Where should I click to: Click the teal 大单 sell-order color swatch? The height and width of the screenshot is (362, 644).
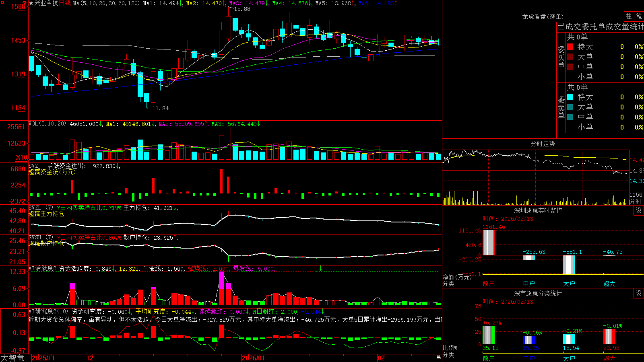[570, 107]
